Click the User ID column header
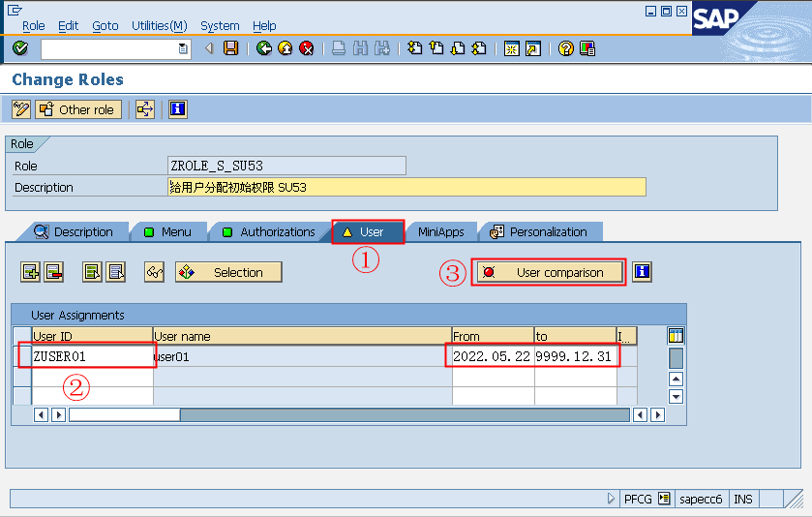The height and width of the screenshot is (517, 812). coord(92,336)
